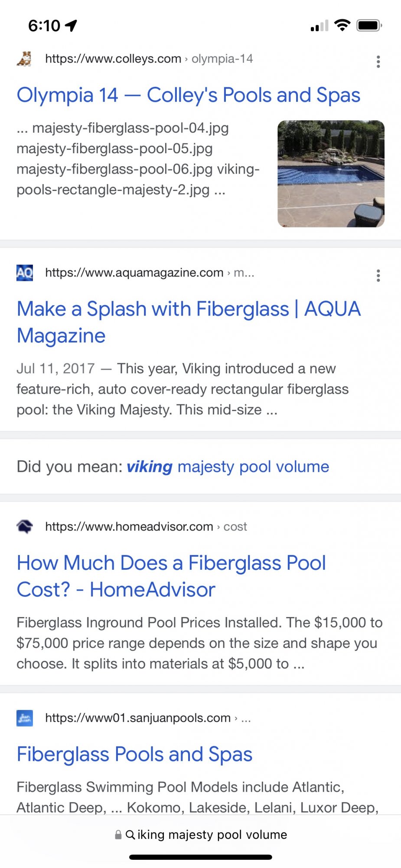Open How Much Does a Fiberglass Pool Cost
Image resolution: width=401 pixels, height=868 pixels.
(x=171, y=576)
